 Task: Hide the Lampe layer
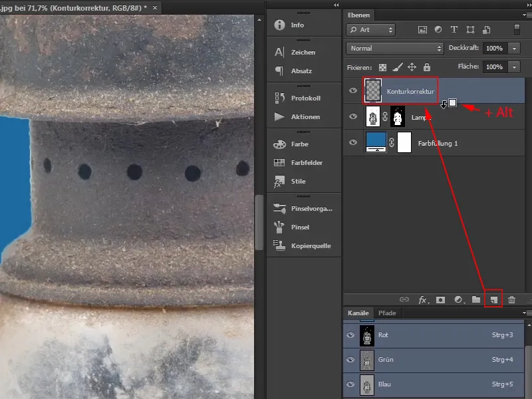(353, 116)
